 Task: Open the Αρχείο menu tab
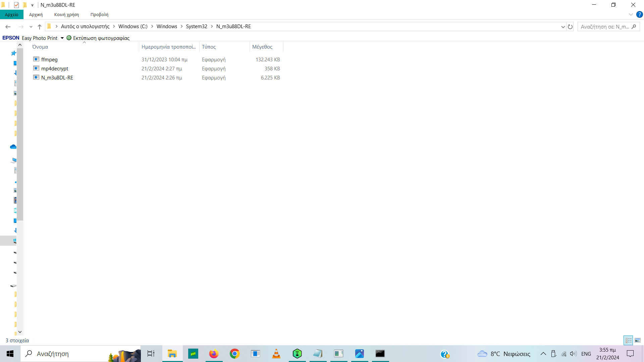tap(12, 14)
